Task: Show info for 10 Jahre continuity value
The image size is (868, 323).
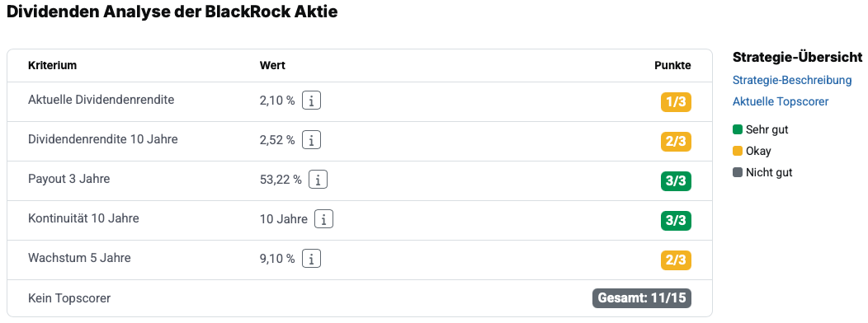Action: coord(323,219)
